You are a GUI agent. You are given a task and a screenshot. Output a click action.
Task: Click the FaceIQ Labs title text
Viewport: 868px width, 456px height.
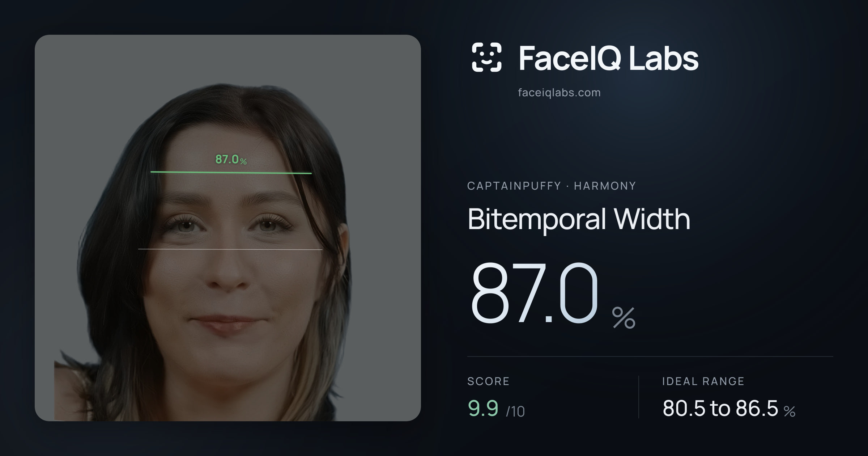point(608,58)
